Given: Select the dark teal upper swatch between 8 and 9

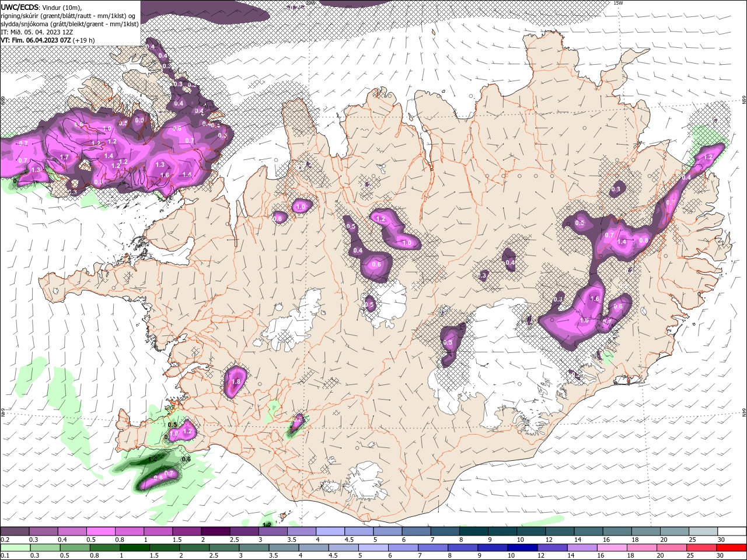Looking at the screenshot, I should pos(474,531).
